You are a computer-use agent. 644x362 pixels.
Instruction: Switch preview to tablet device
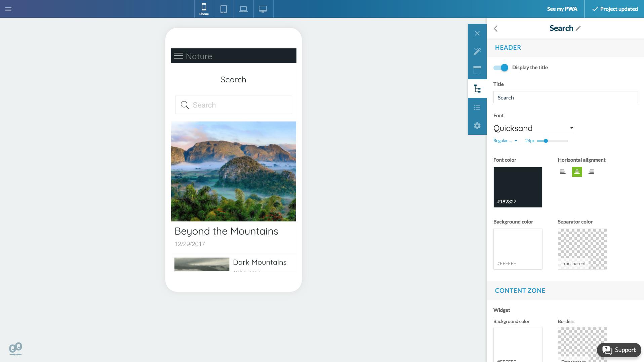[x=224, y=9]
